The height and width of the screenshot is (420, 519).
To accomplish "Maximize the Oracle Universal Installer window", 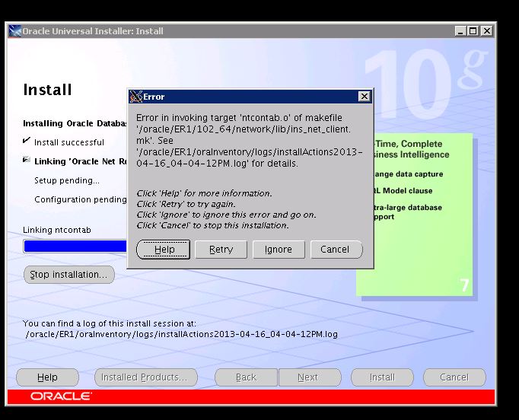I will coord(473,31).
